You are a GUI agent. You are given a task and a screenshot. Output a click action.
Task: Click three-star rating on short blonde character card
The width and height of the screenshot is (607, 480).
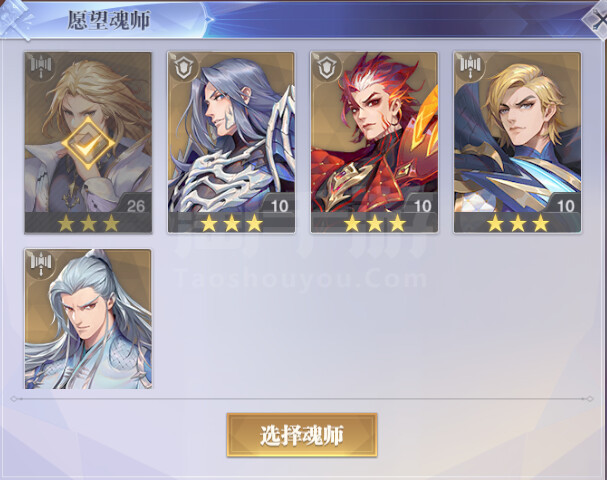(x=518, y=223)
